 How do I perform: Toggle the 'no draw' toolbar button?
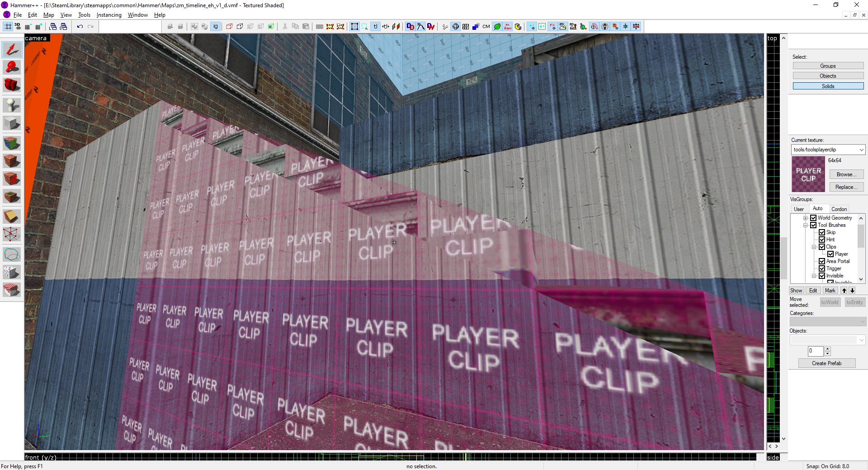click(x=508, y=27)
